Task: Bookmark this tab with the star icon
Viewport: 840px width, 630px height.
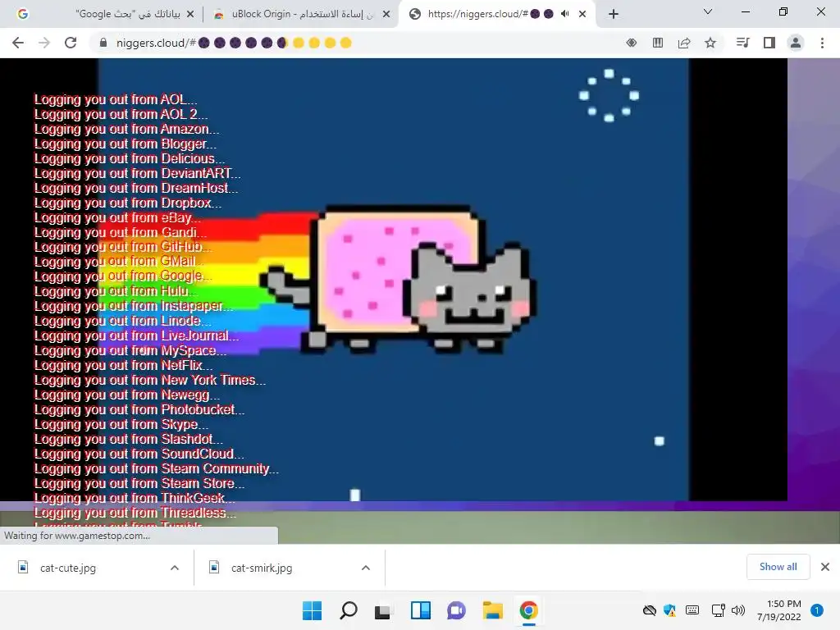Action: coord(710,43)
